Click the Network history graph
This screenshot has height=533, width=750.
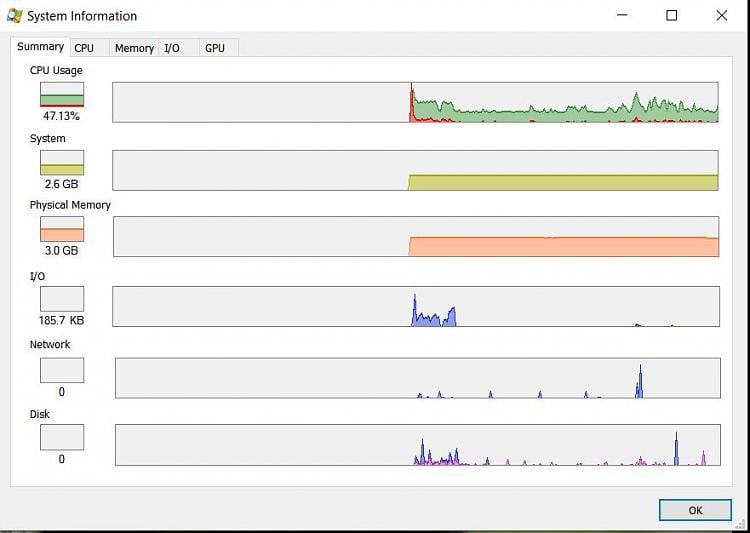[417, 378]
